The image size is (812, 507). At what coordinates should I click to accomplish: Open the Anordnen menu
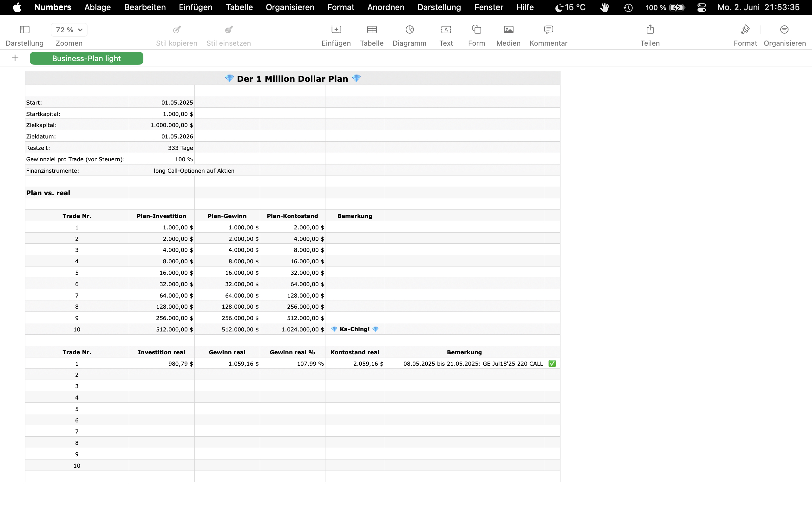click(385, 7)
